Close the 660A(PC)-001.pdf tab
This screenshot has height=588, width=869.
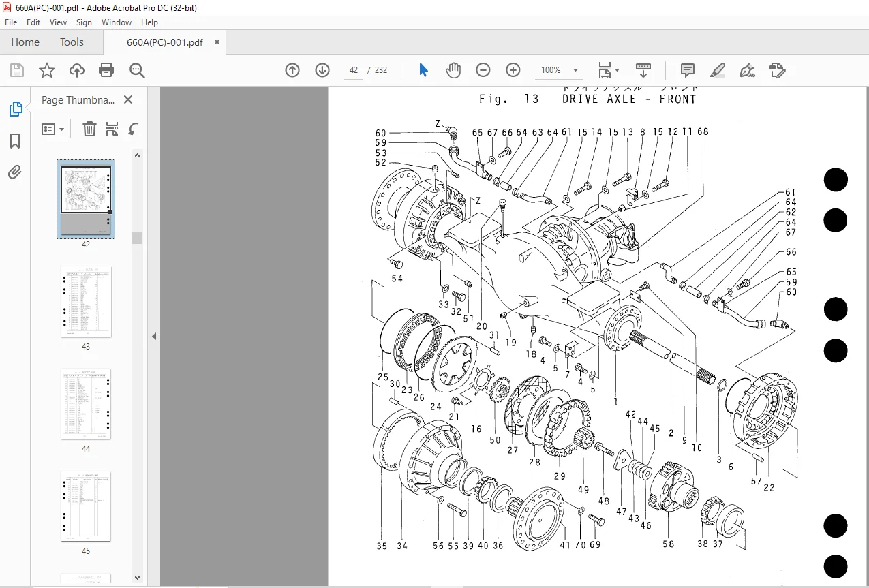[217, 42]
